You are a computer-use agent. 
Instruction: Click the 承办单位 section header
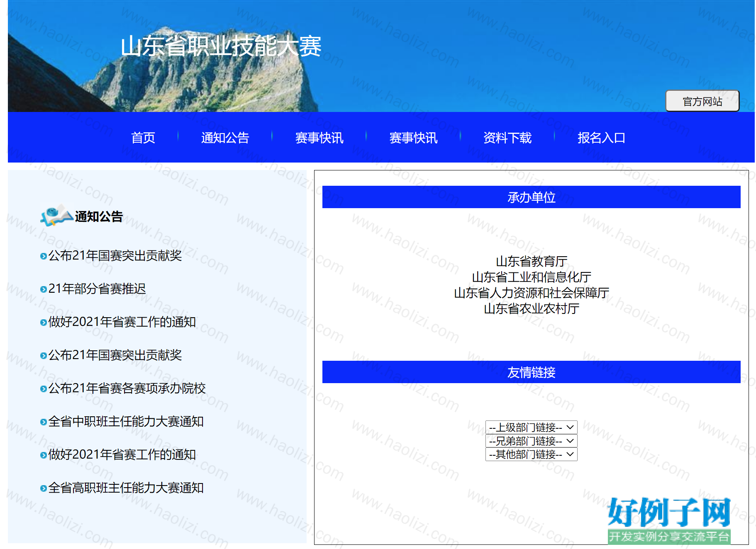[x=531, y=197]
